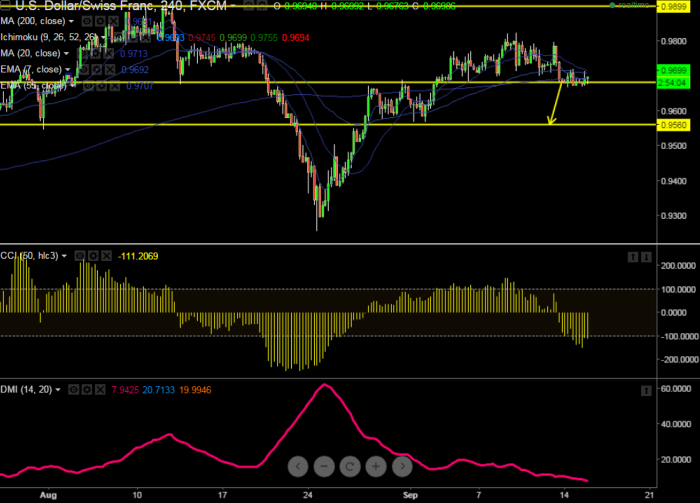Viewport: 700px width, 503px height.
Task: Click the DMI value 19.9946
Action: tap(195, 390)
